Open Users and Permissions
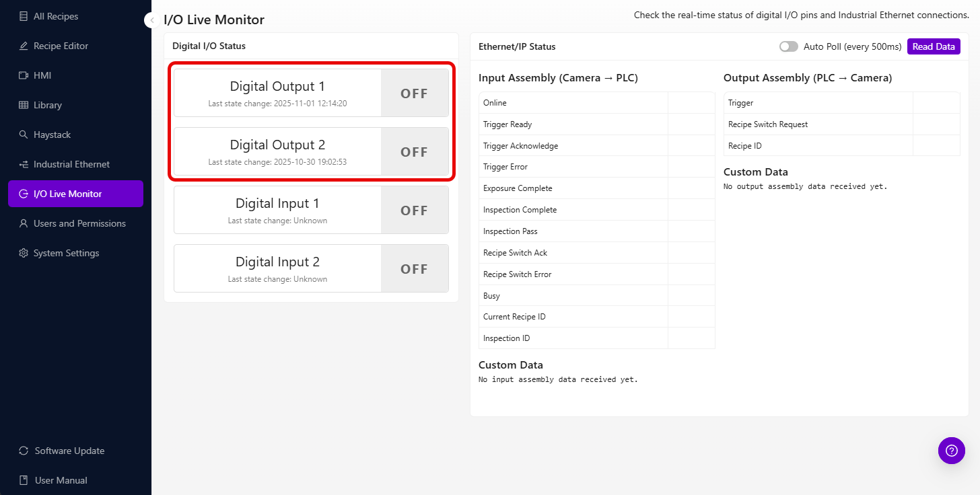This screenshot has height=495, width=980. pos(79,223)
